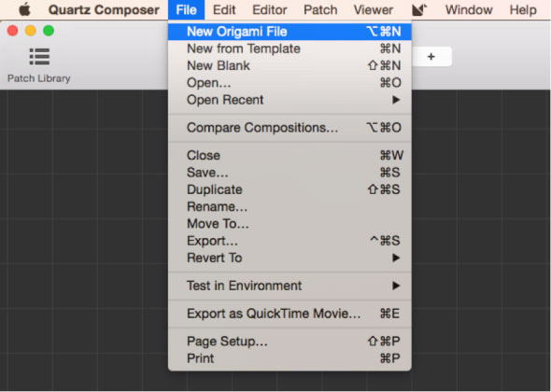Choose Move To menu item

pos(290,224)
